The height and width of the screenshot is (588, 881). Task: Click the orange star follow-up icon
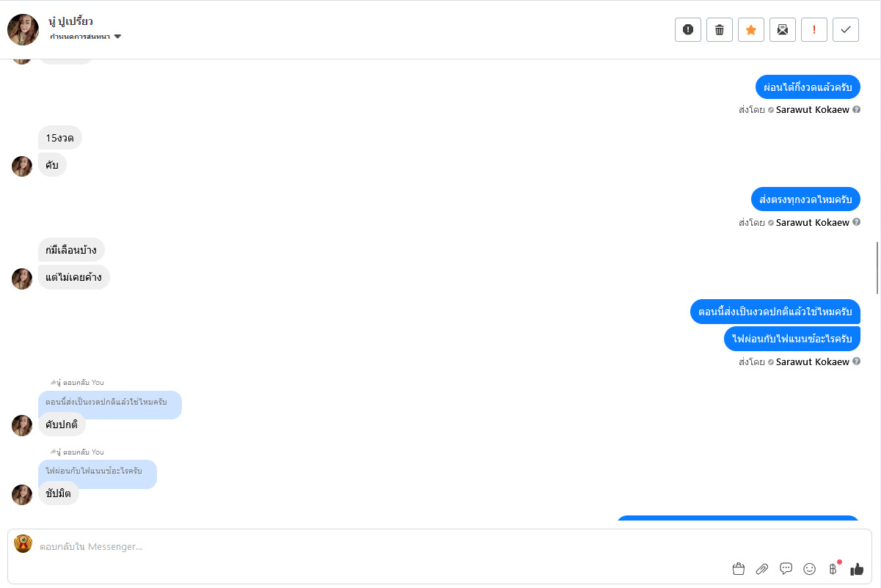pos(751,29)
